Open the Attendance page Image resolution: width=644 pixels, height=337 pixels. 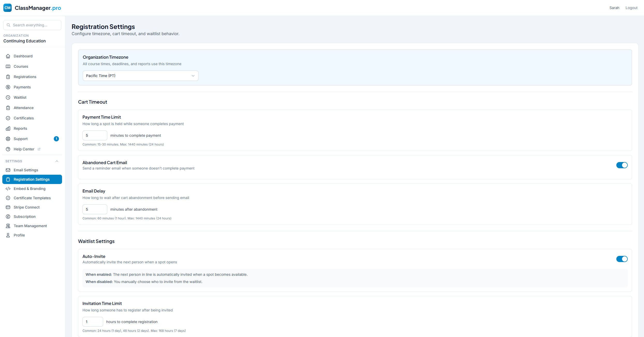(24, 108)
